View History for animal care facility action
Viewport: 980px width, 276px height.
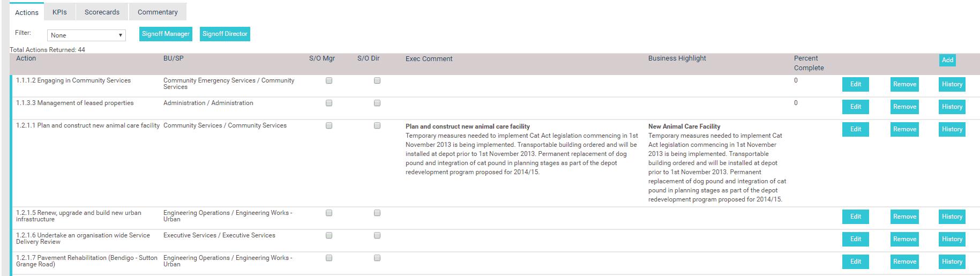(952, 129)
